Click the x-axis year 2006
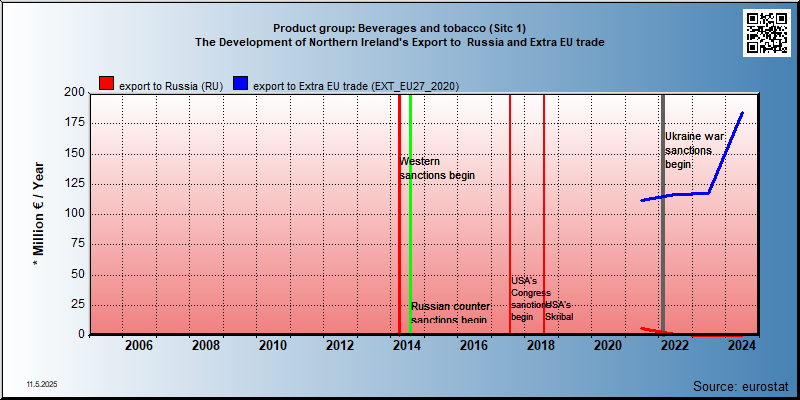The width and height of the screenshot is (800, 400). [x=139, y=345]
